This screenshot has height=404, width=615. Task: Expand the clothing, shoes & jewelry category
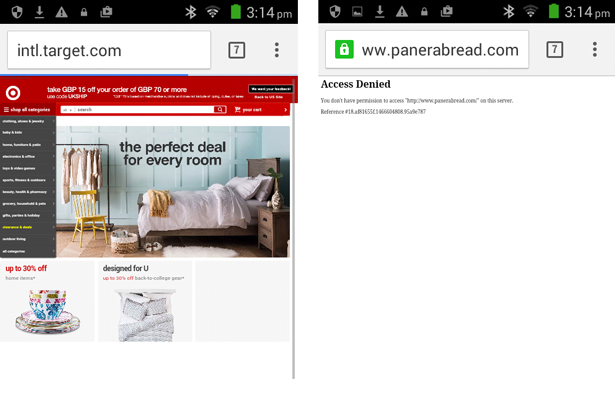pos(23,121)
